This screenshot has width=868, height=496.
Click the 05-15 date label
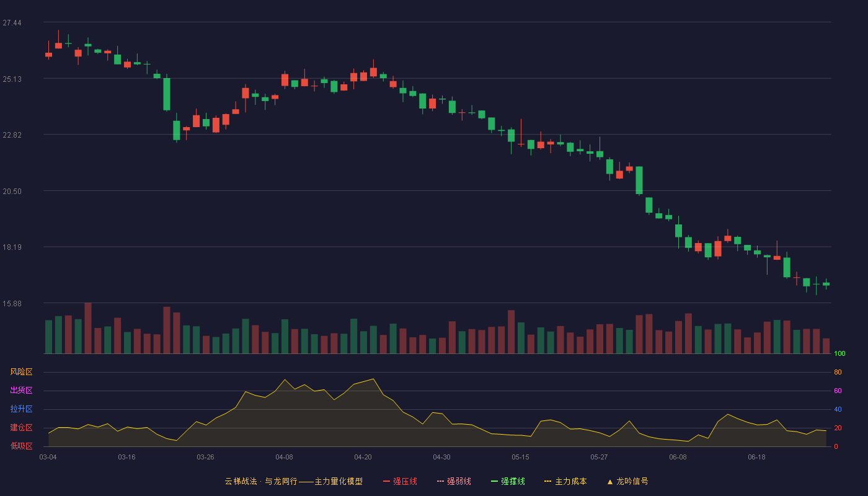click(520, 457)
